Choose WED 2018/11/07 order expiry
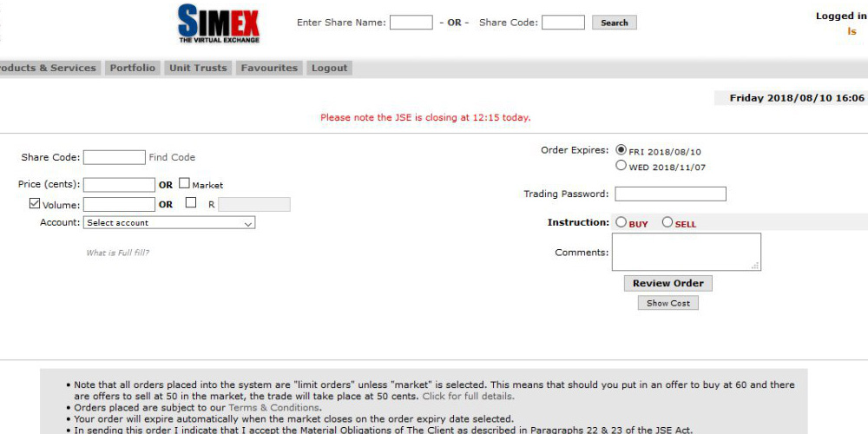Image resolution: width=868 pixels, height=434 pixels. point(621,166)
